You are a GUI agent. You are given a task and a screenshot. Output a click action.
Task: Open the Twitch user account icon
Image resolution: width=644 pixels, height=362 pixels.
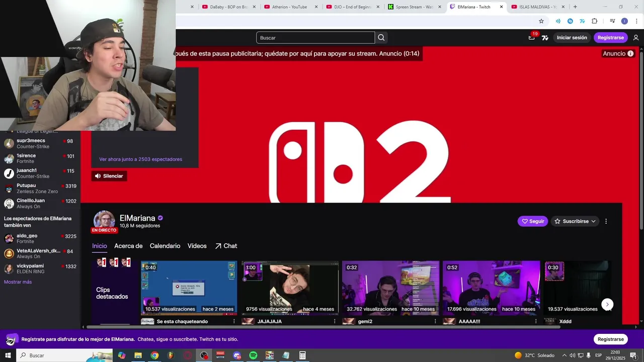point(636,38)
